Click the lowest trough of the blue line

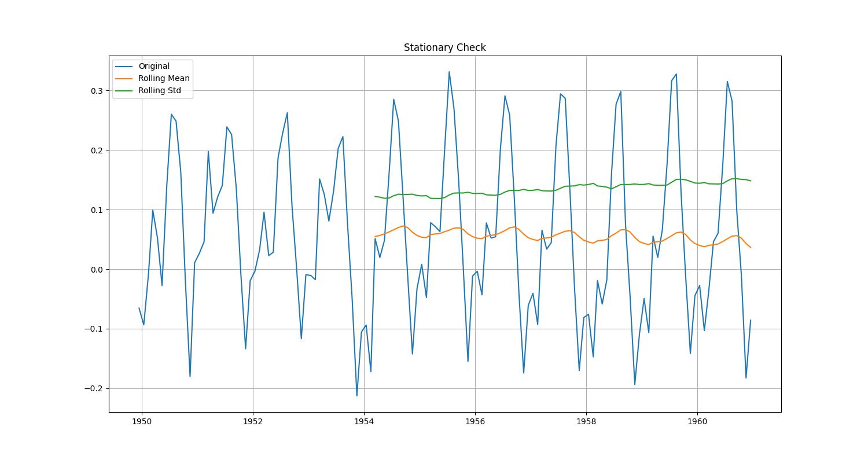tap(357, 395)
